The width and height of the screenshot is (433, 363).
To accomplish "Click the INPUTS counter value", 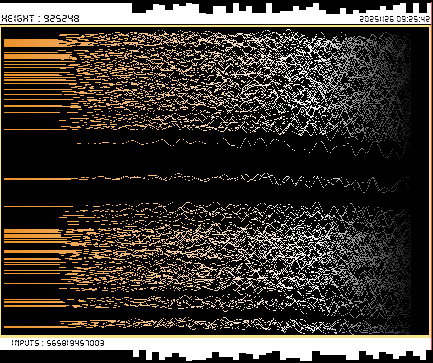I will pyautogui.click(x=75, y=343).
